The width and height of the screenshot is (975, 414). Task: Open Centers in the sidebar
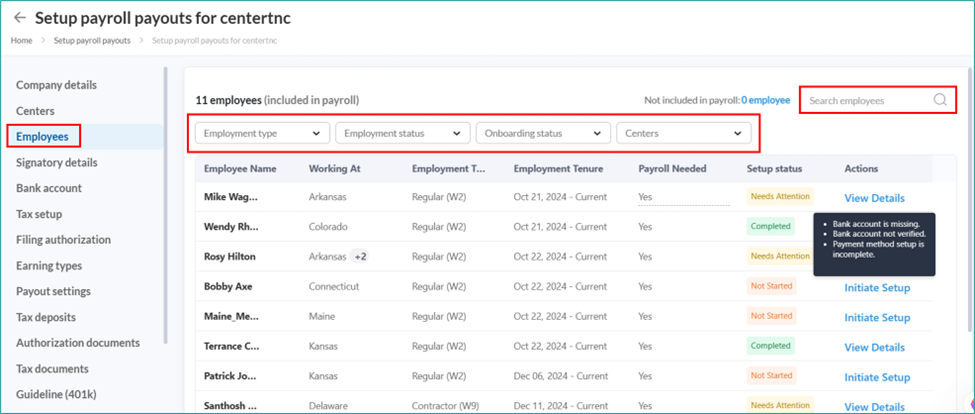(35, 111)
